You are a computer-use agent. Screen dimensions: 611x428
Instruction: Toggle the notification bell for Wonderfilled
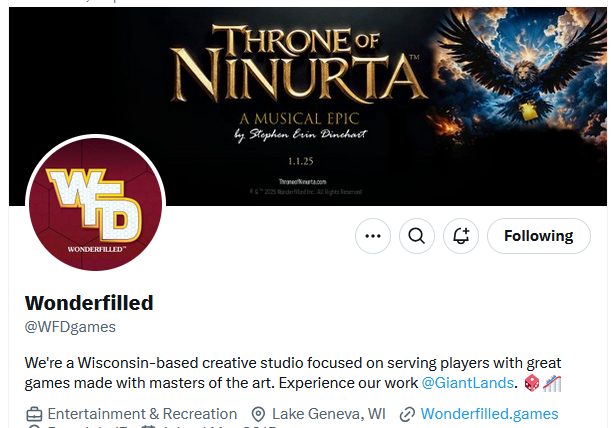coord(461,236)
